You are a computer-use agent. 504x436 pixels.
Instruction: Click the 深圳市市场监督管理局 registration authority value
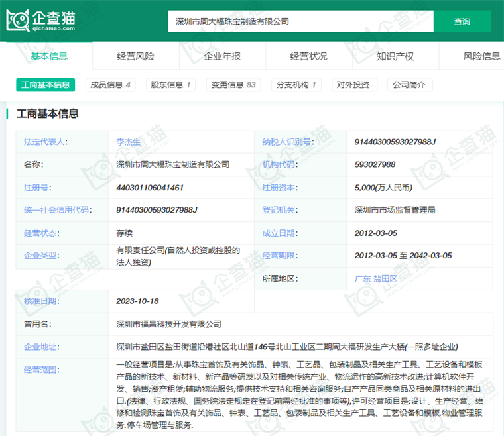(x=395, y=210)
